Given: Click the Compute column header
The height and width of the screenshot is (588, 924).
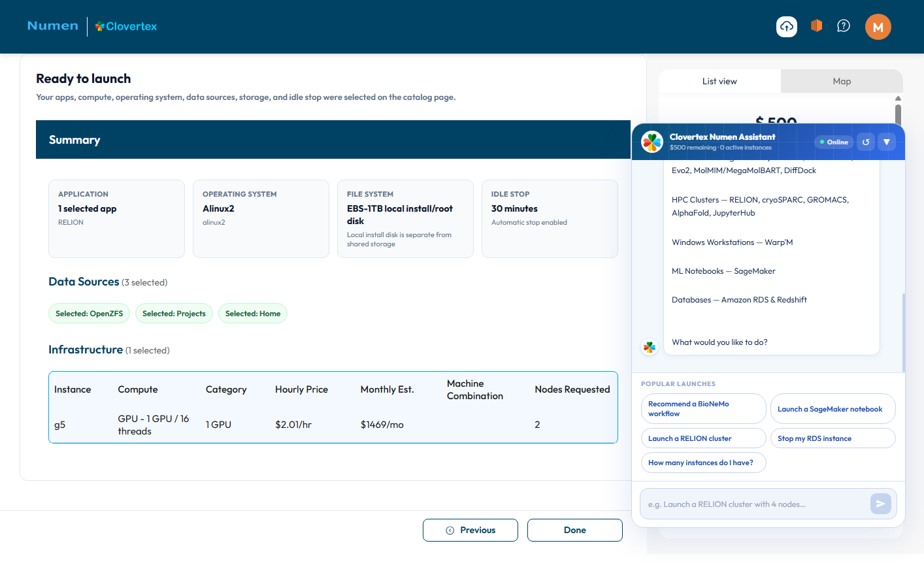Looking at the screenshot, I should [138, 389].
